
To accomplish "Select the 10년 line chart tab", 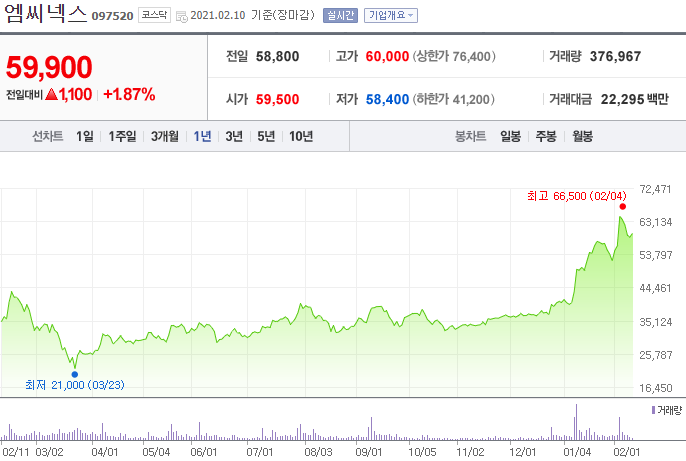I will point(301,136).
